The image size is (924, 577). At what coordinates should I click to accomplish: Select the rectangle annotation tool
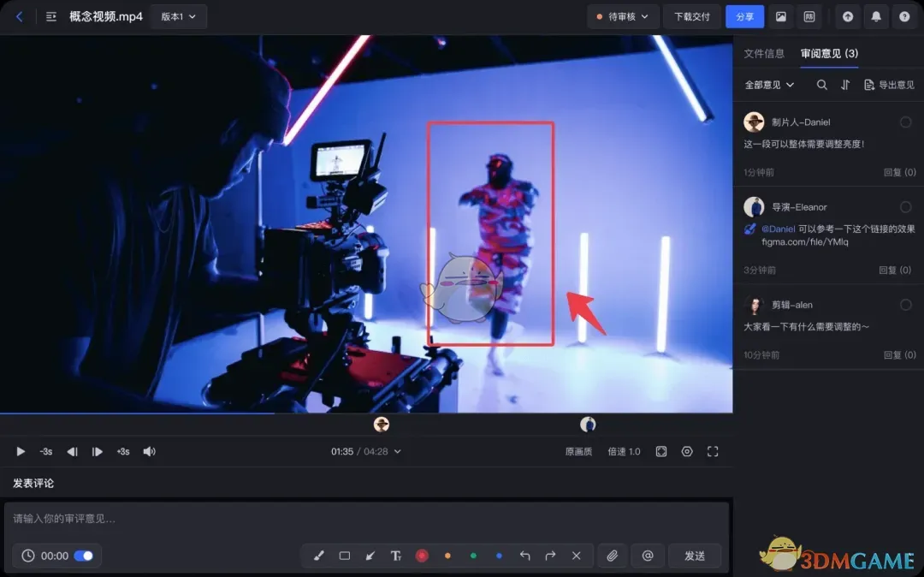345,556
